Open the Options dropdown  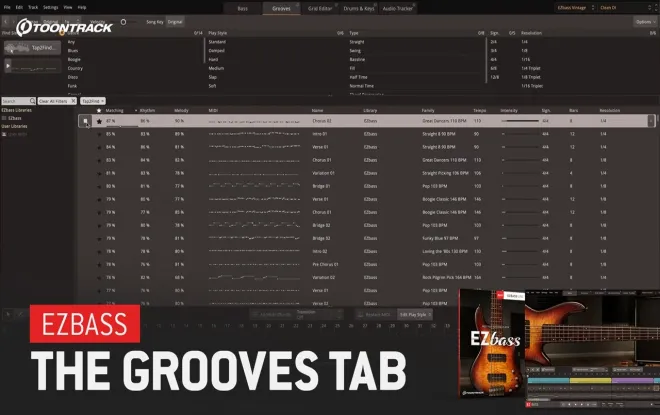(x=645, y=22)
